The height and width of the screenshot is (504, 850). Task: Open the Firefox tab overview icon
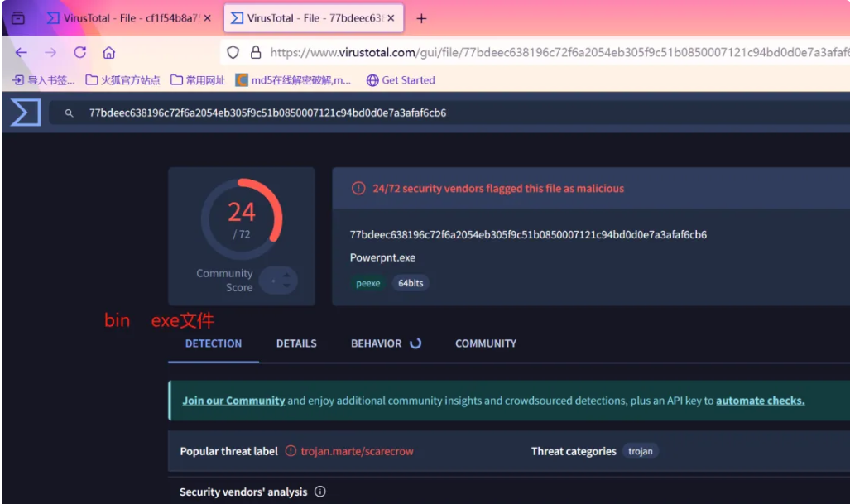[x=18, y=18]
